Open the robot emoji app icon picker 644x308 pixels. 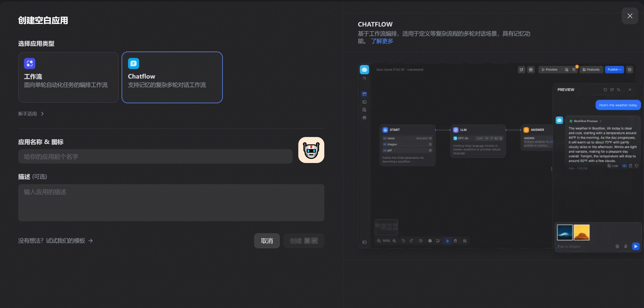(311, 150)
